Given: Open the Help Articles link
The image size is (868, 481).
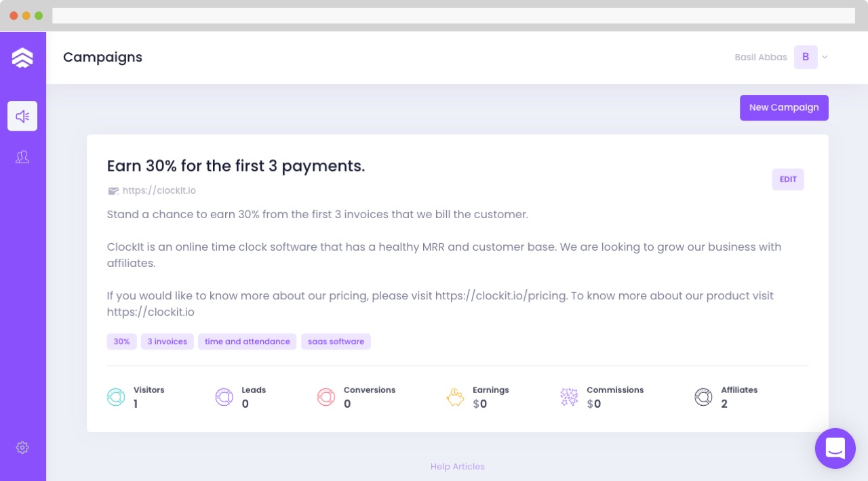Looking at the screenshot, I should pos(458,467).
